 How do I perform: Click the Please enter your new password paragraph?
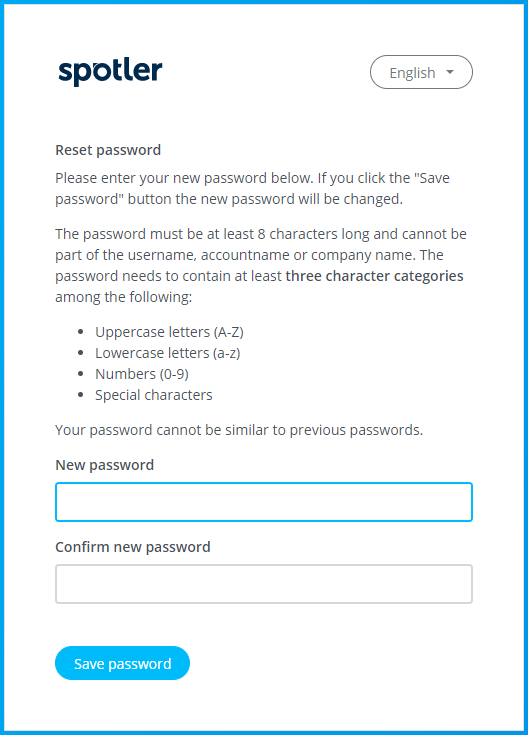(252, 188)
